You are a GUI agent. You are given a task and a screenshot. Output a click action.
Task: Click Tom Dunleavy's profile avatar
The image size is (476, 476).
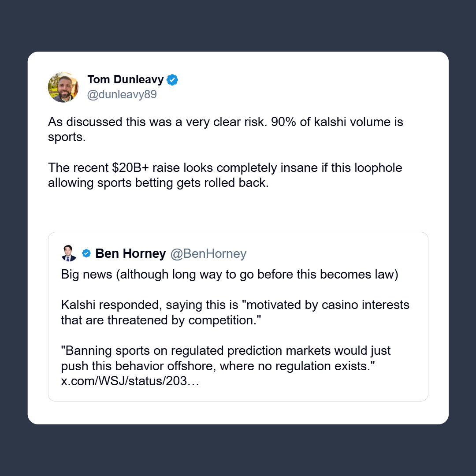(x=63, y=87)
